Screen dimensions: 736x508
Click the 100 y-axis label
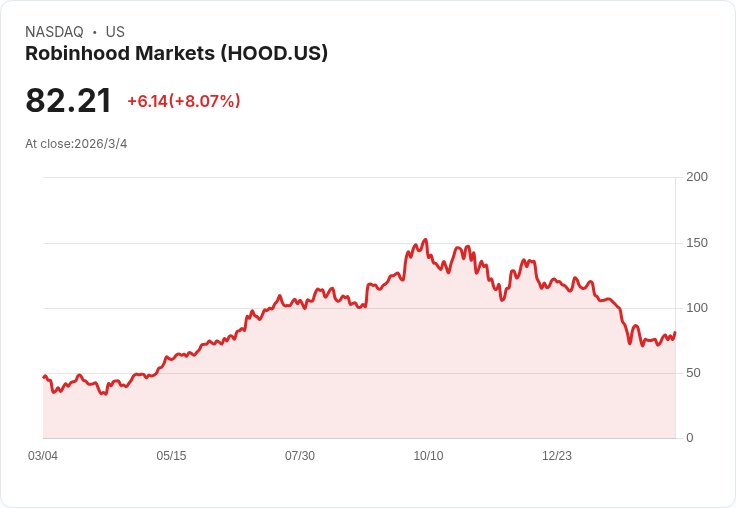coord(697,308)
